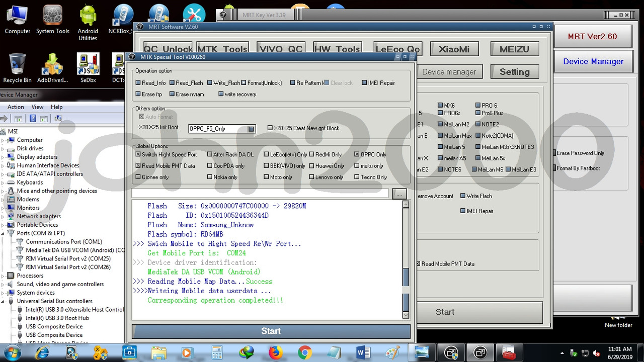The image size is (644, 362).
Task: Collapse the Ports (COM & LPT) node
Action: (3, 233)
